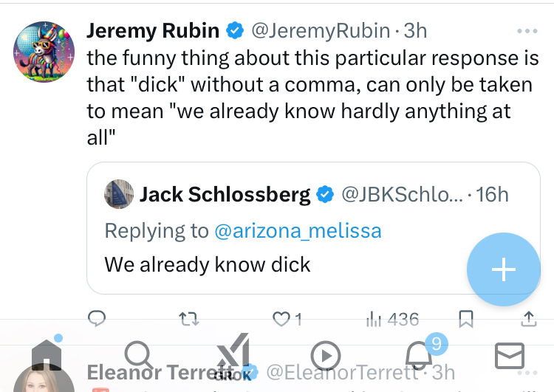
Task: Repost Jeremy Rubin's tweet
Action: [189, 319]
